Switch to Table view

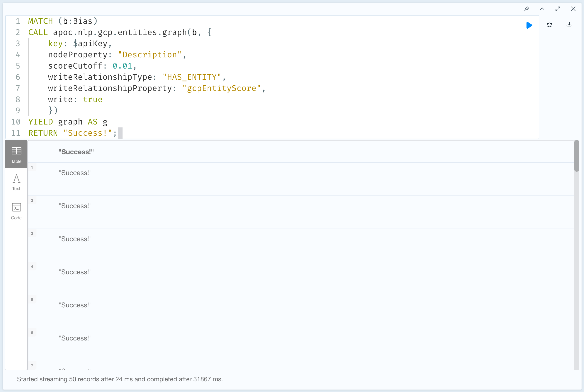(16, 154)
